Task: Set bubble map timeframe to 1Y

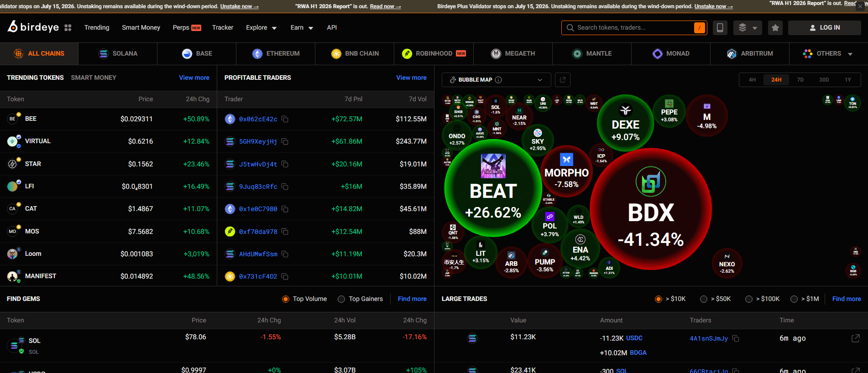Action: click(847, 80)
